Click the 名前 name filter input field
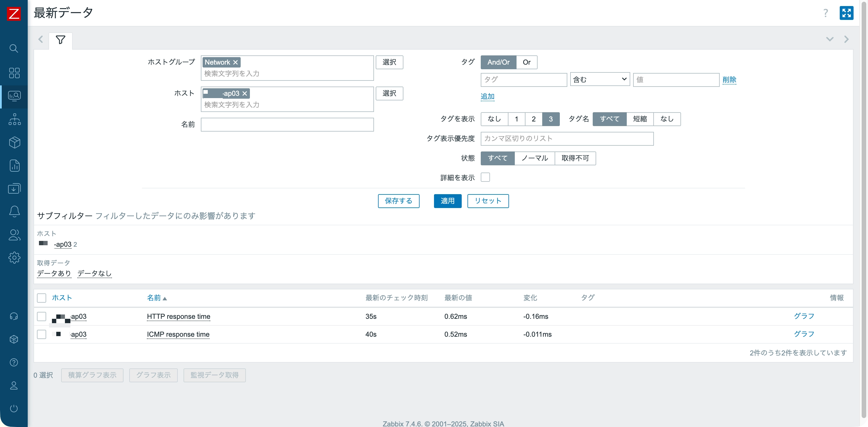 (287, 125)
